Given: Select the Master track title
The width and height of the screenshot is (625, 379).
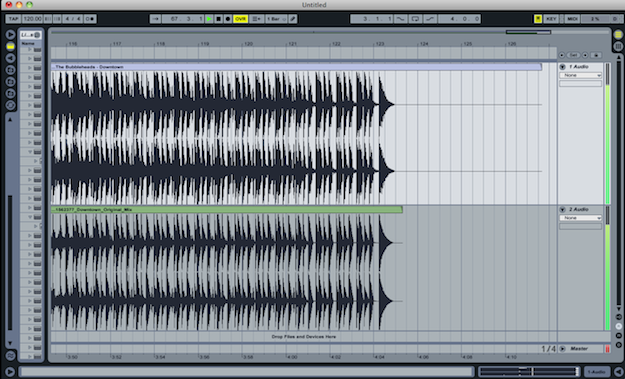Looking at the screenshot, I should 579,349.
